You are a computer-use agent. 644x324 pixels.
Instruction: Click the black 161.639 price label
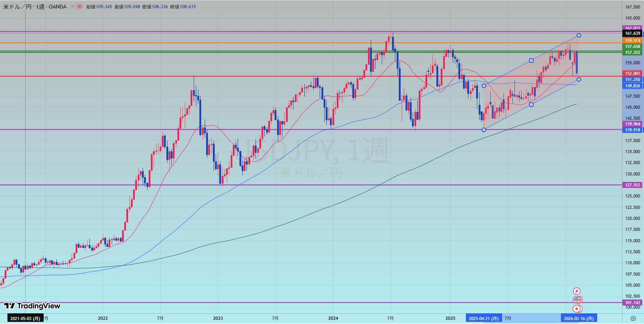point(632,33)
